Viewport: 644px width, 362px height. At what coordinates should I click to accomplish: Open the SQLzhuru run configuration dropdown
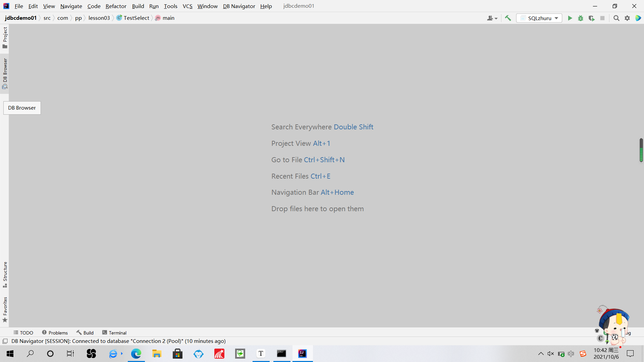tap(539, 18)
